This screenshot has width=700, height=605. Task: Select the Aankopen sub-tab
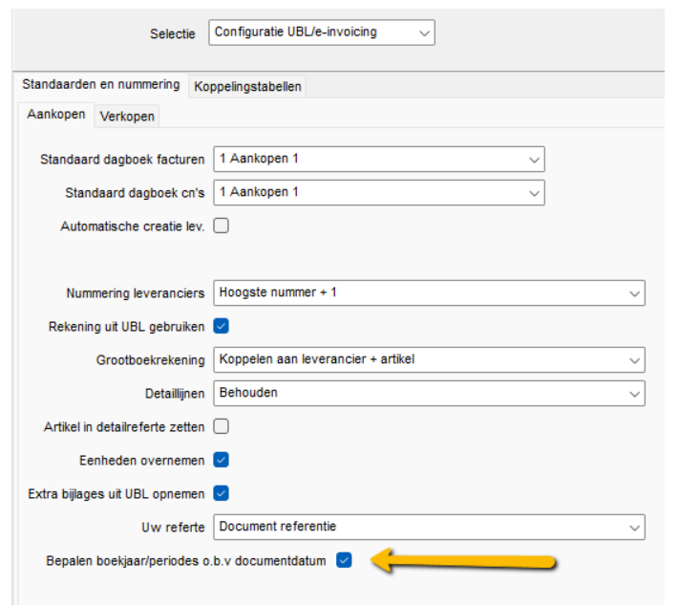tap(56, 116)
